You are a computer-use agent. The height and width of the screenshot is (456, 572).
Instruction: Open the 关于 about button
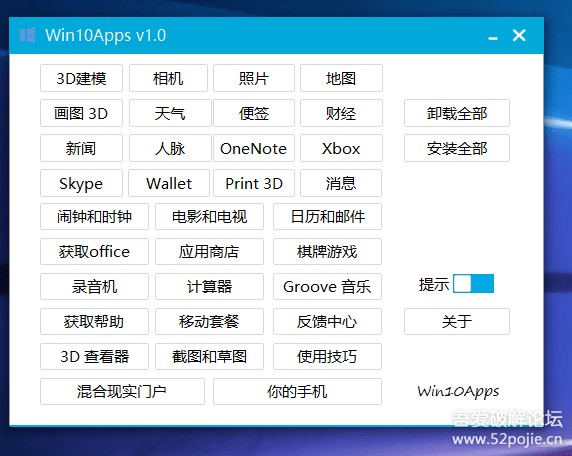point(457,321)
